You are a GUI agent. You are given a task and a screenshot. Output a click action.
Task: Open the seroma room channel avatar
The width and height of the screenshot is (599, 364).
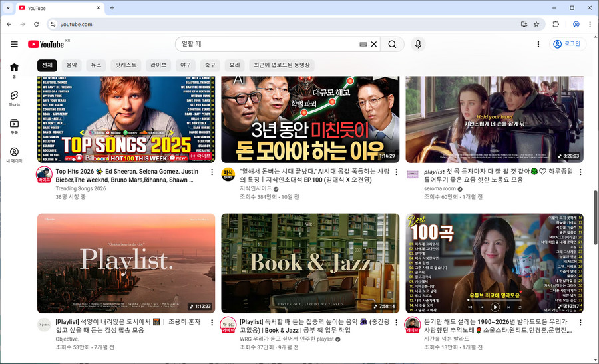tap(412, 174)
